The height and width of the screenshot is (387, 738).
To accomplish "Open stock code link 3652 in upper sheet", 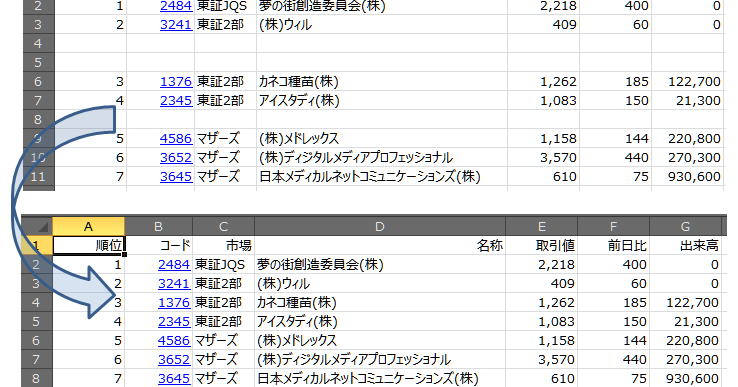I will (x=176, y=157).
